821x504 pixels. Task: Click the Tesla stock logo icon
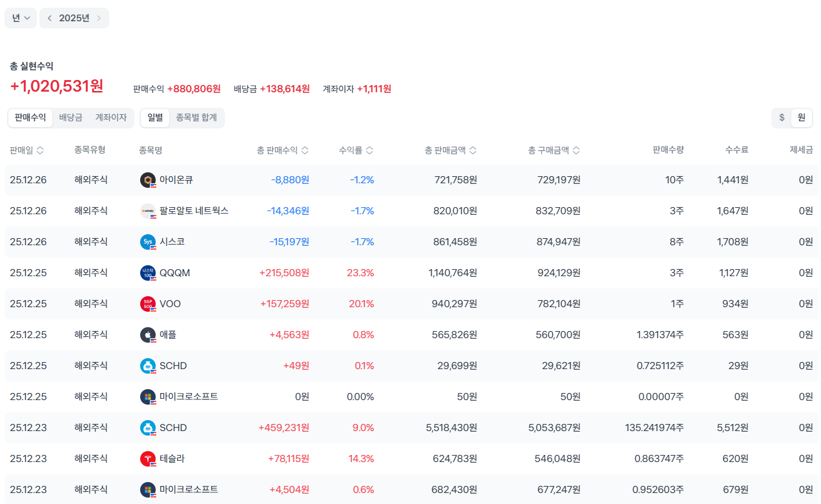click(x=148, y=459)
